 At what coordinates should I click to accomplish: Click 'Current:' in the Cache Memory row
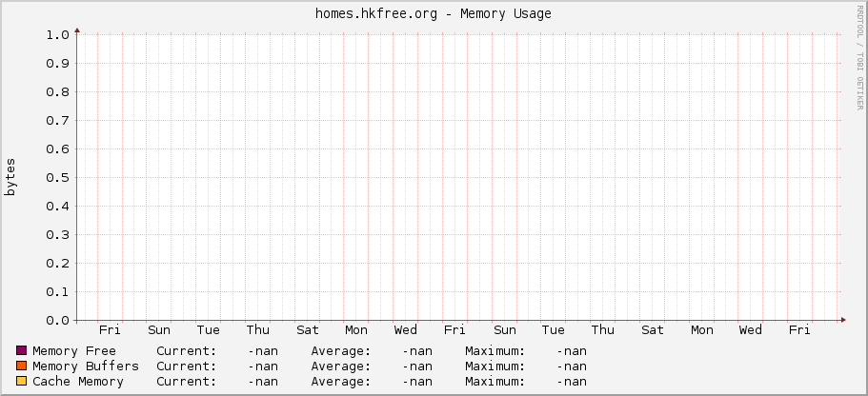coord(187,381)
